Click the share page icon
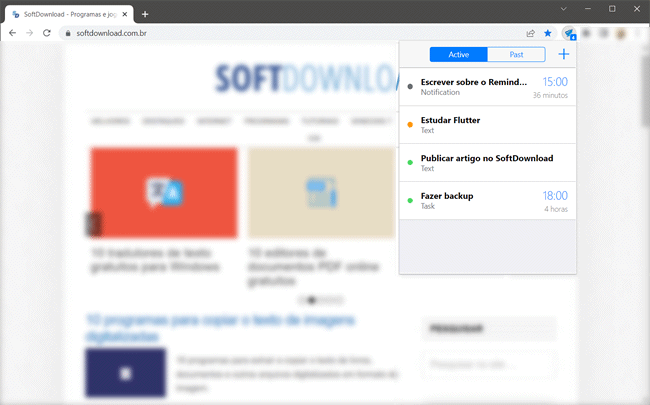 point(530,33)
